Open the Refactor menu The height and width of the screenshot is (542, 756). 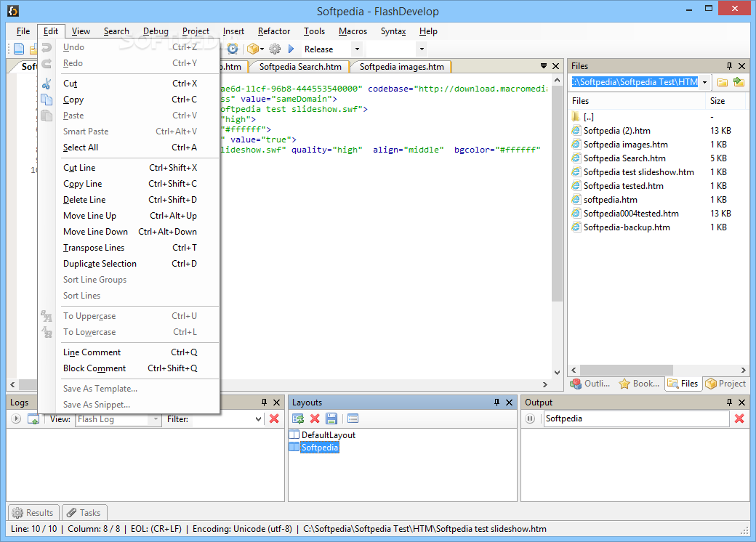[x=274, y=31]
